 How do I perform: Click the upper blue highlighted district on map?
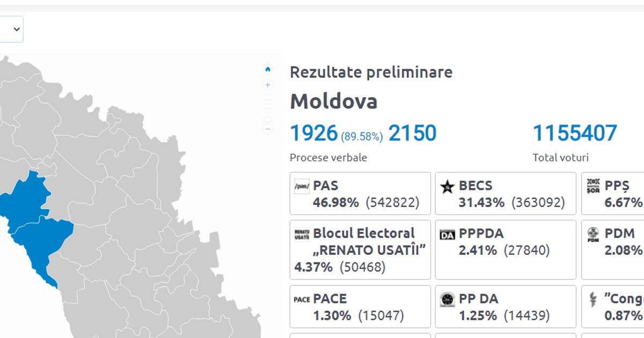coord(24,199)
